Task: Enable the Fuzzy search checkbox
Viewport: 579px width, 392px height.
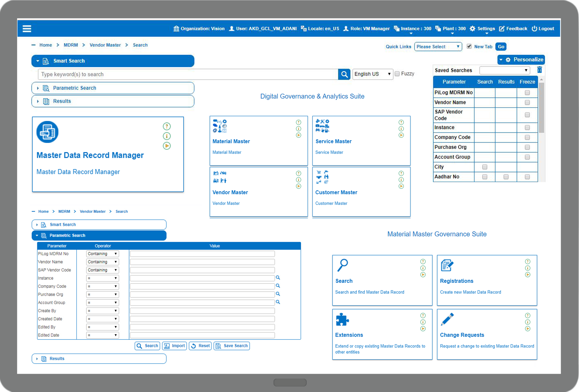Action: click(x=397, y=74)
